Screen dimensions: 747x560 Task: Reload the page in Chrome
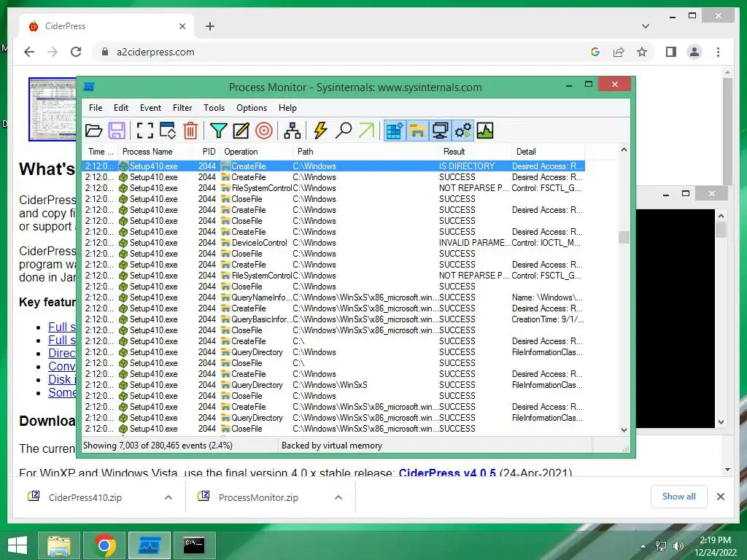(76, 52)
